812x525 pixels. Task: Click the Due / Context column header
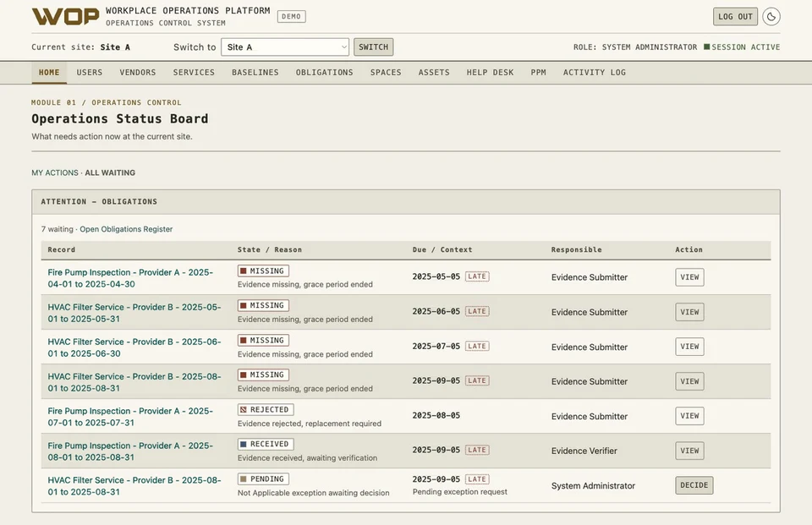click(x=442, y=250)
